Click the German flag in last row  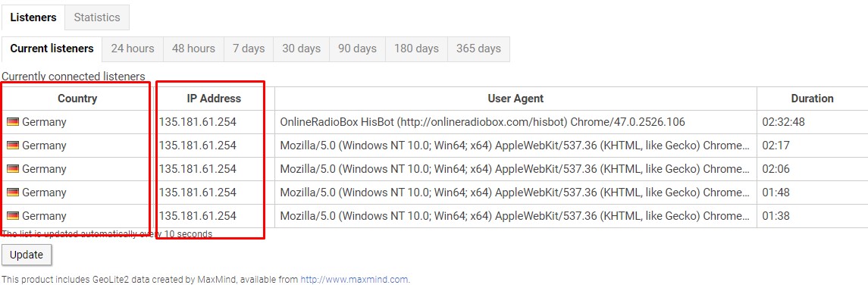pos(13,216)
